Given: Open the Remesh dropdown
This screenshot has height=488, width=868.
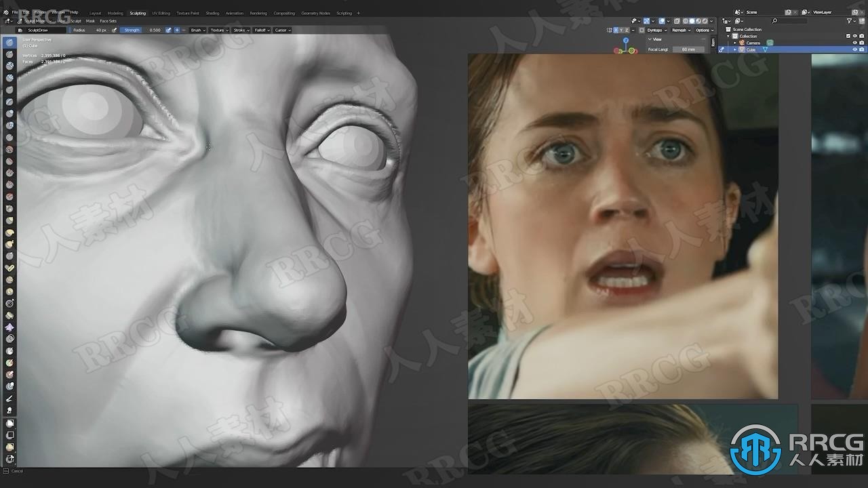Looking at the screenshot, I should (x=681, y=30).
